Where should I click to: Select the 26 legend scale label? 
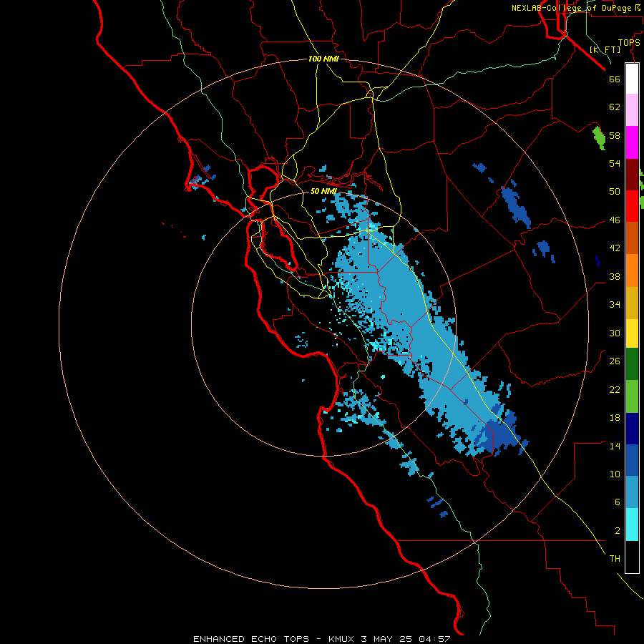pyautogui.click(x=615, y=361)
